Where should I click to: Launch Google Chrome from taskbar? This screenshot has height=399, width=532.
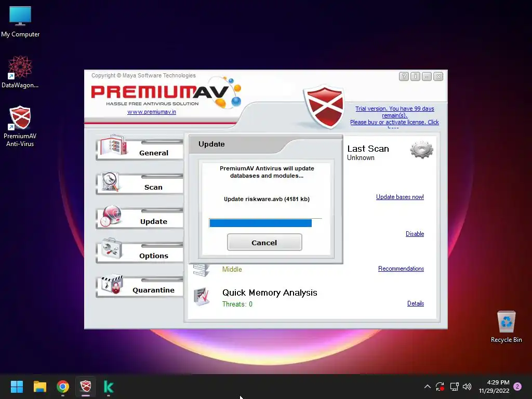tap(63, 387)
